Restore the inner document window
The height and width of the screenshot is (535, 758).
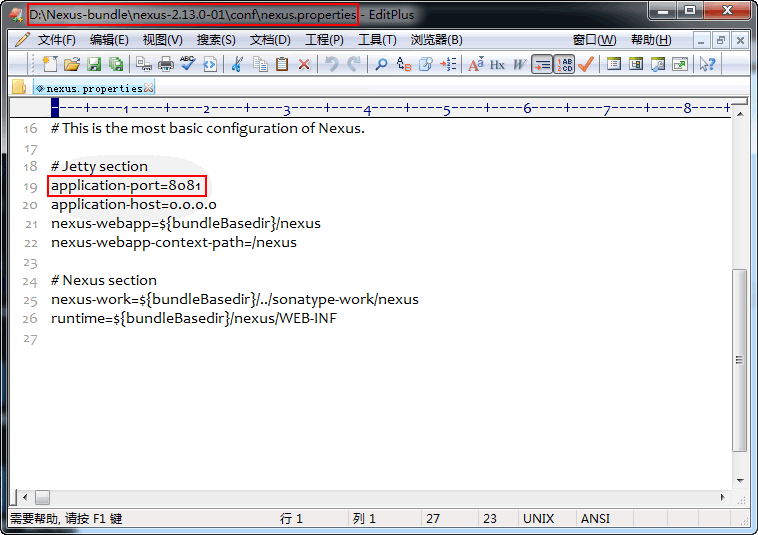coord(720,41)
